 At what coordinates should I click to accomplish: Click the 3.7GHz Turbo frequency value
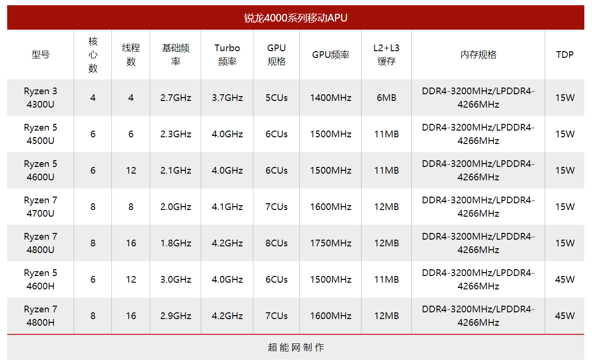tap(227, 98)
